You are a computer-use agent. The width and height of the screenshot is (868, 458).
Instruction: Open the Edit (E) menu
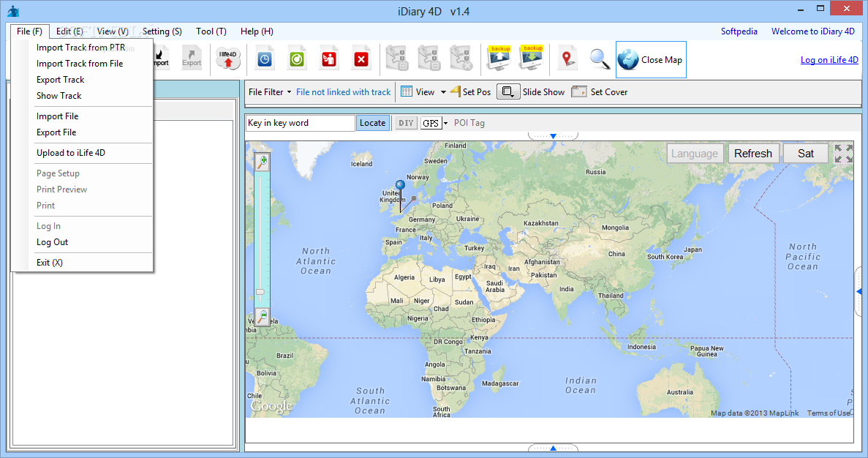click(x=69, y=31)
